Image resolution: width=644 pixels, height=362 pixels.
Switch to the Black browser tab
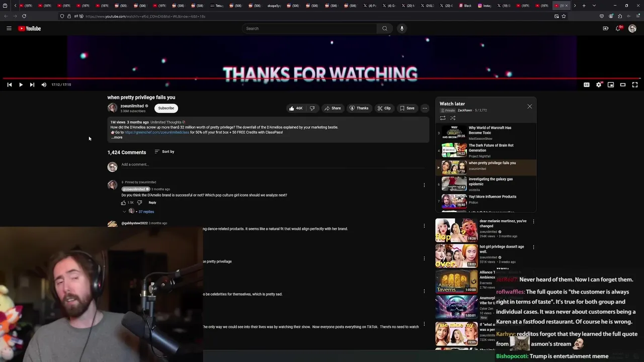pos(466,6)
